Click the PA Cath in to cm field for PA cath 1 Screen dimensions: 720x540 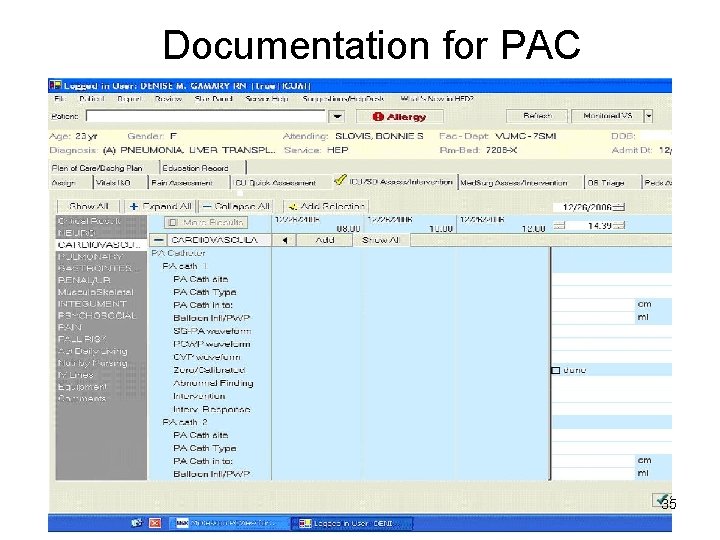593,305
